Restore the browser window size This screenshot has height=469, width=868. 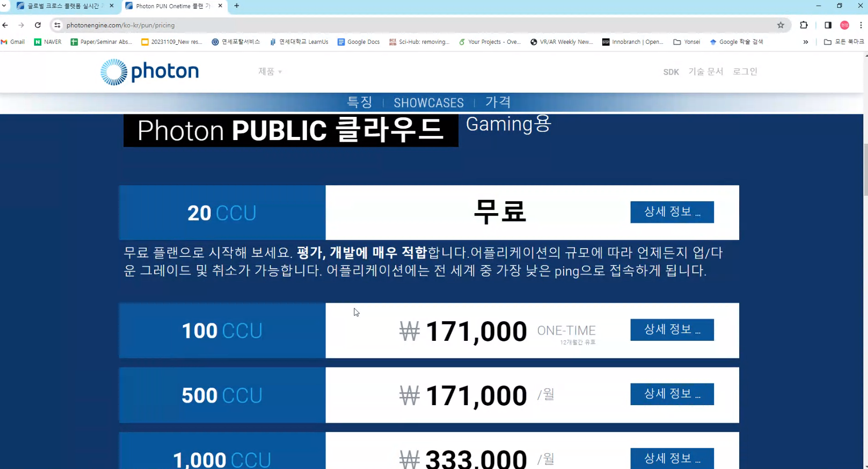839,6
